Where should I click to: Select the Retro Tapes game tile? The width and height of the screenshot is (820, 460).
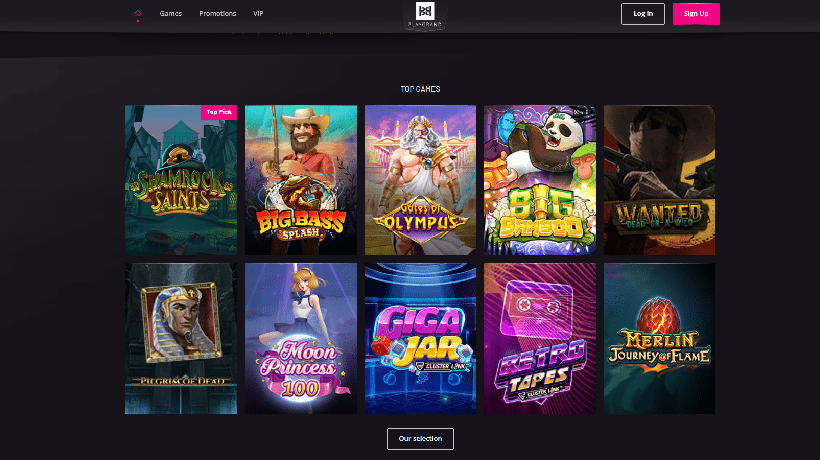point(540,338)
